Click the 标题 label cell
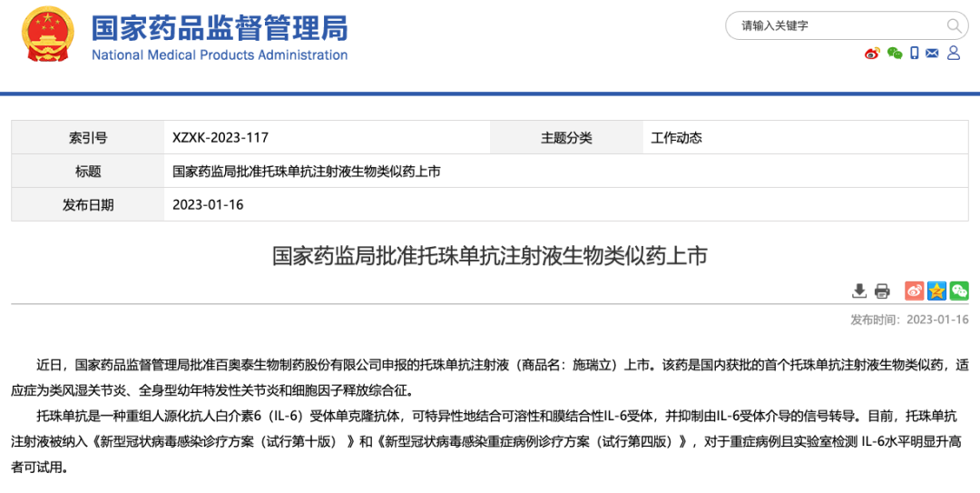 (x=88, y=171)
